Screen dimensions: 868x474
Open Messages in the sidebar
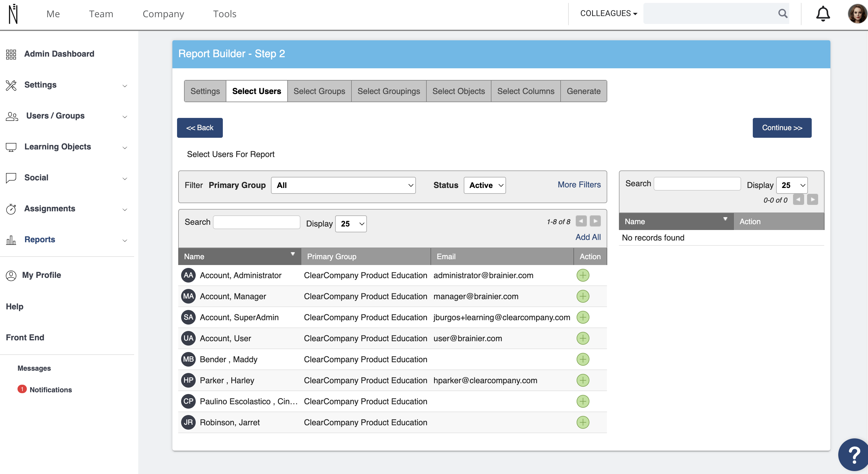tap(34, 368)
